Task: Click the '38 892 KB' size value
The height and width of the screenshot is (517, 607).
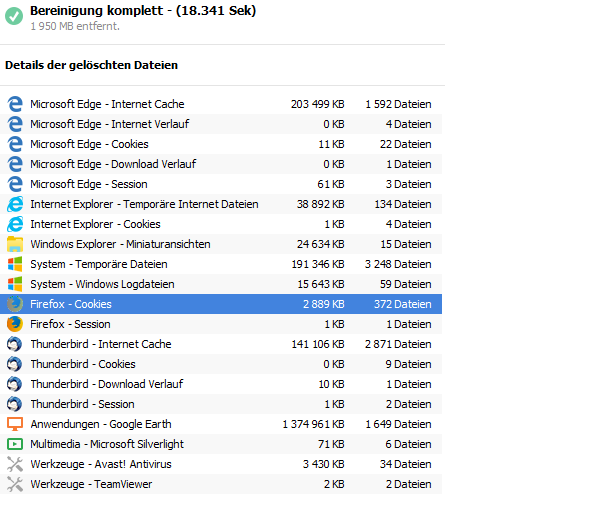Action: (x=321, y=204)
